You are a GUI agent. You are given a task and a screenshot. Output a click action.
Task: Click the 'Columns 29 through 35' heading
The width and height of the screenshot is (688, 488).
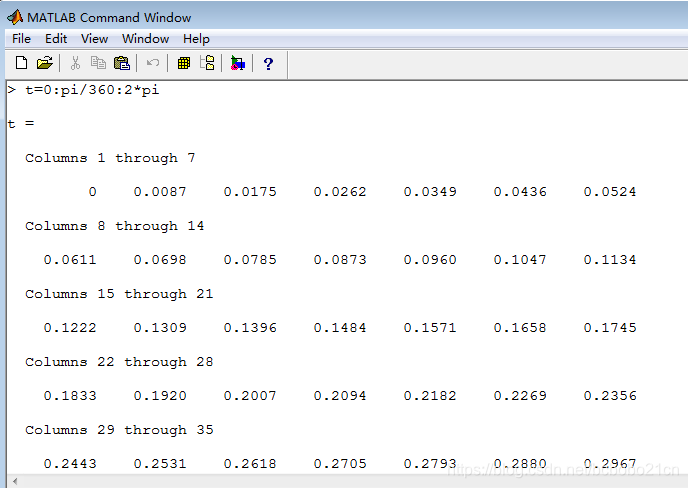click(x=119, y=430)
